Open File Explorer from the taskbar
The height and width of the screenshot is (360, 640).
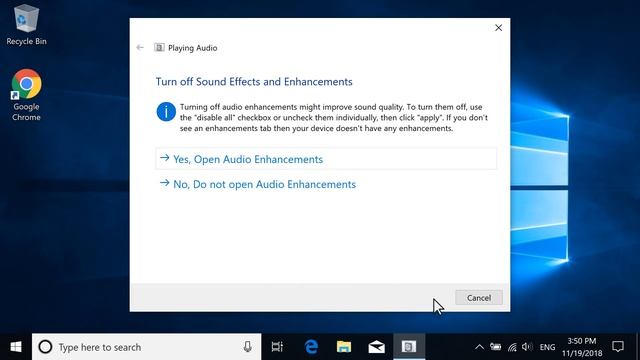pyautogui.click(x=344, y=347)
